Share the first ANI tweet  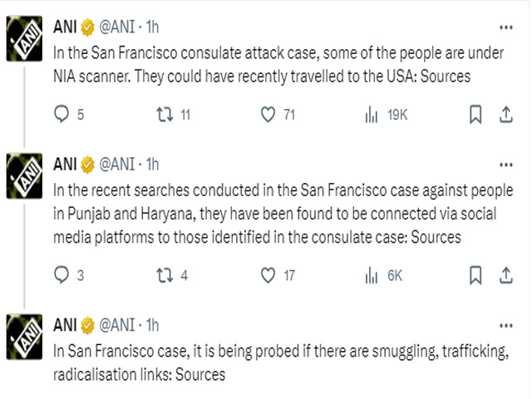(506, 115)
